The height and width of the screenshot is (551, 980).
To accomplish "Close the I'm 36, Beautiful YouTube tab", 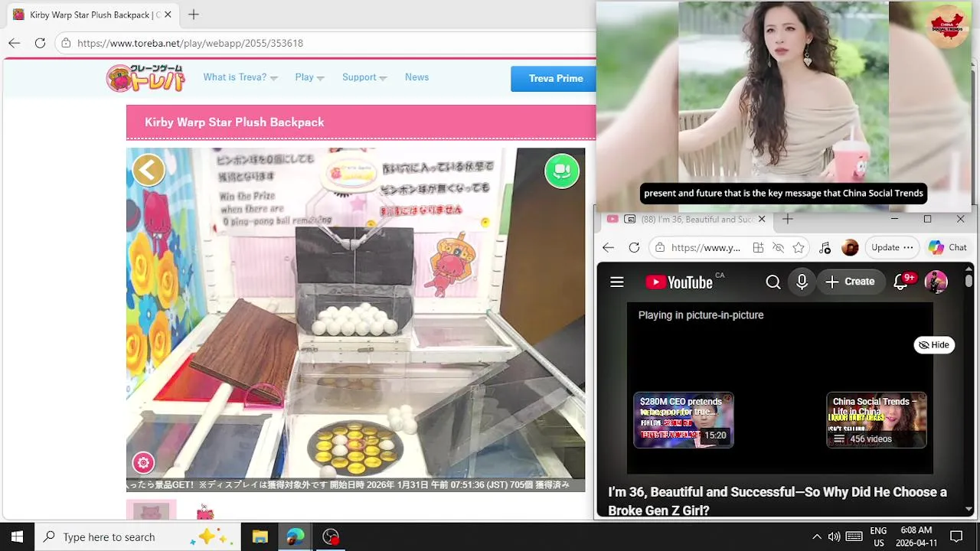I will pyautogui.click(x=762, y=220).
